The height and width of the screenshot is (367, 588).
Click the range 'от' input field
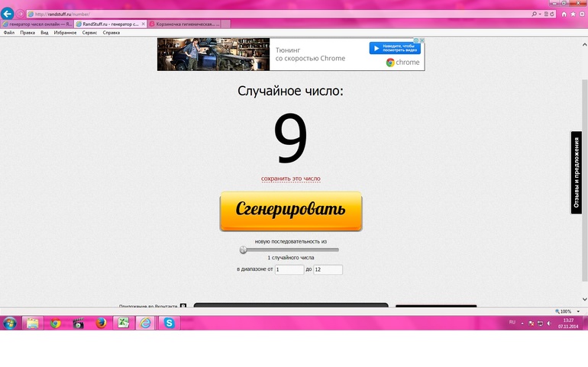coord(289,269)
